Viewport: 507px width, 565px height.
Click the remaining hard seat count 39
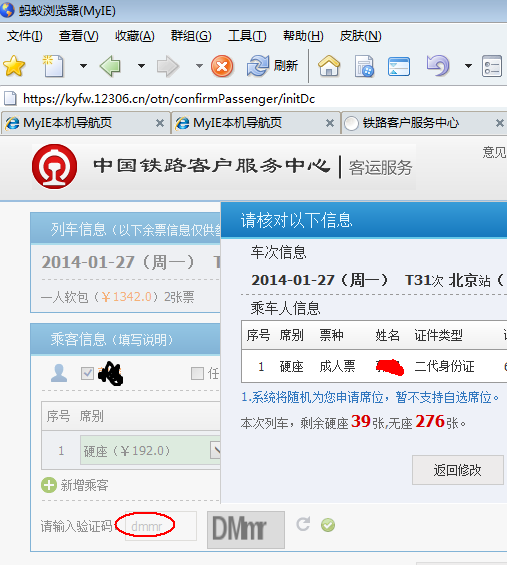click(x=361, y=421)
